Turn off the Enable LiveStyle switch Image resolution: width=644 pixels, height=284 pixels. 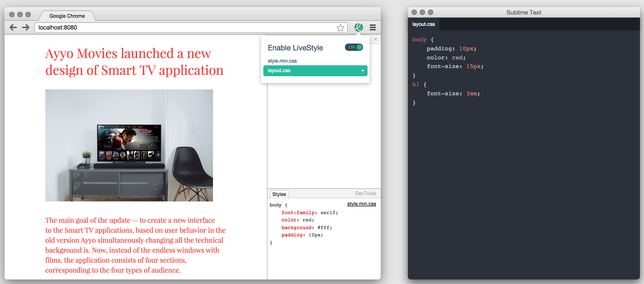coord(353,47)
